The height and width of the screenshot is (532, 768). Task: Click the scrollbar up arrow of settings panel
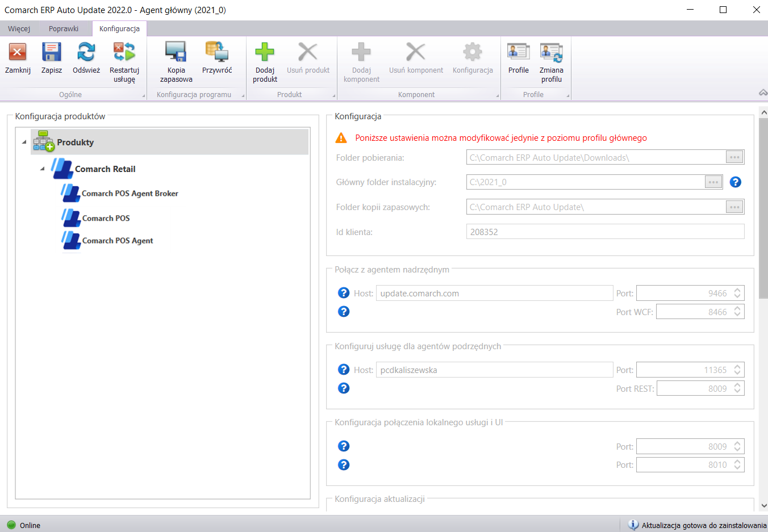[763, 112]
